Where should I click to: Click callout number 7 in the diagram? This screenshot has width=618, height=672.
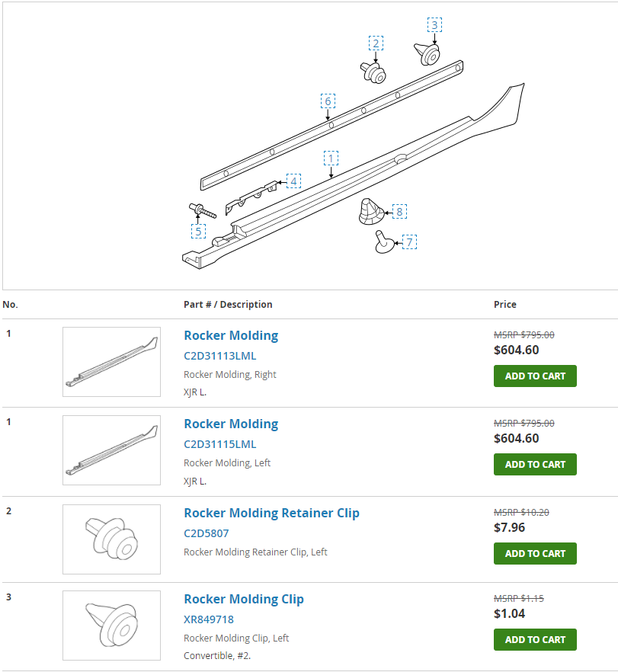(x=409, y=242)
